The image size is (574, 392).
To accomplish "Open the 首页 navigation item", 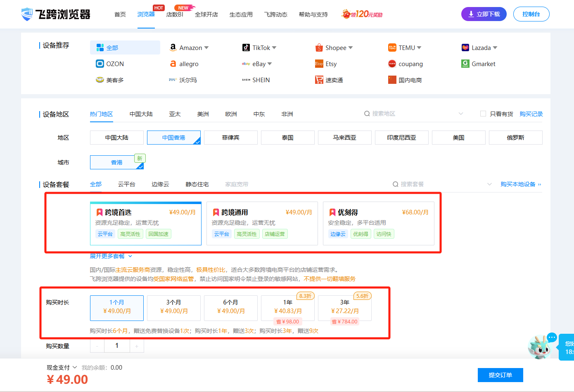I will 120,14.
